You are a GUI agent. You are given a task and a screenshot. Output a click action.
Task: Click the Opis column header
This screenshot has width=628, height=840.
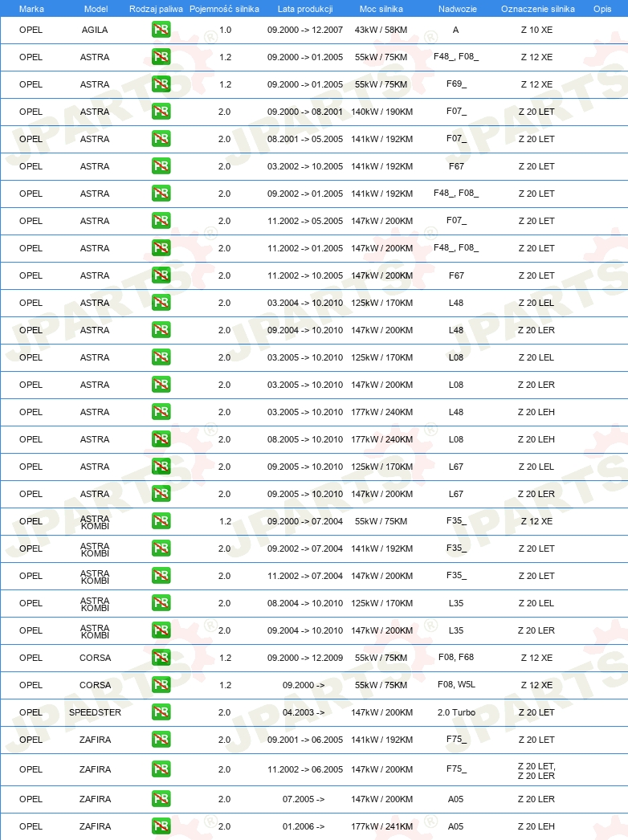point(602,9)
